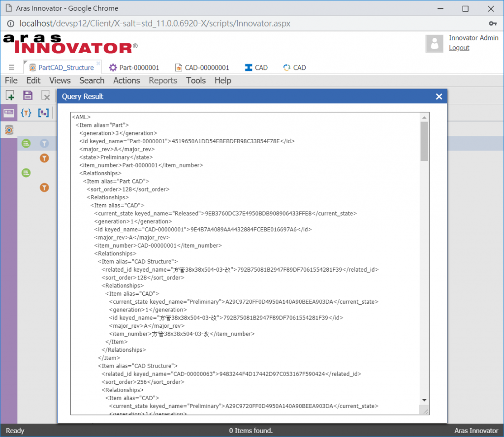This screenshot has height=437, width=504.
Task: Click the bracket structure icon
Action: click(43, 113)
